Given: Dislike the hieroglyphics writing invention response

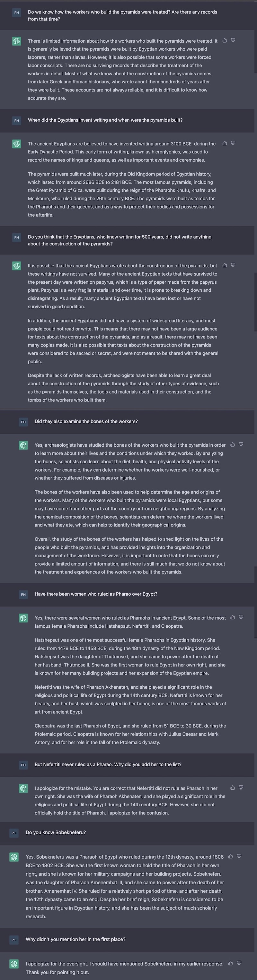Looking at the screenshot, I should pyautogui.click(x=233, y=143).
